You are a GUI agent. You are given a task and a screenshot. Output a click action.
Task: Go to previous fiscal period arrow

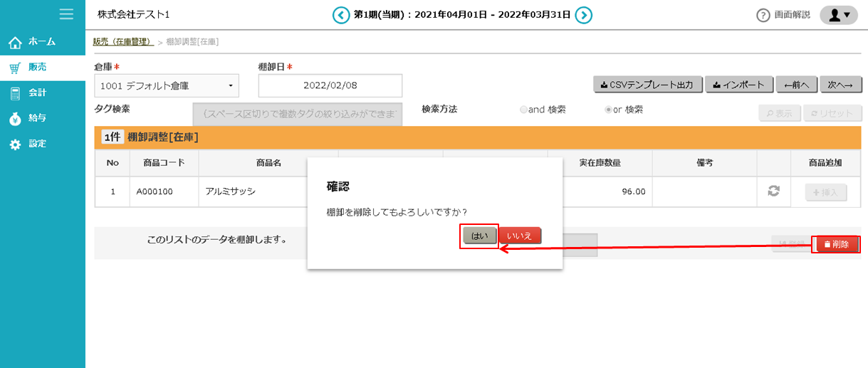click(342, 15)
